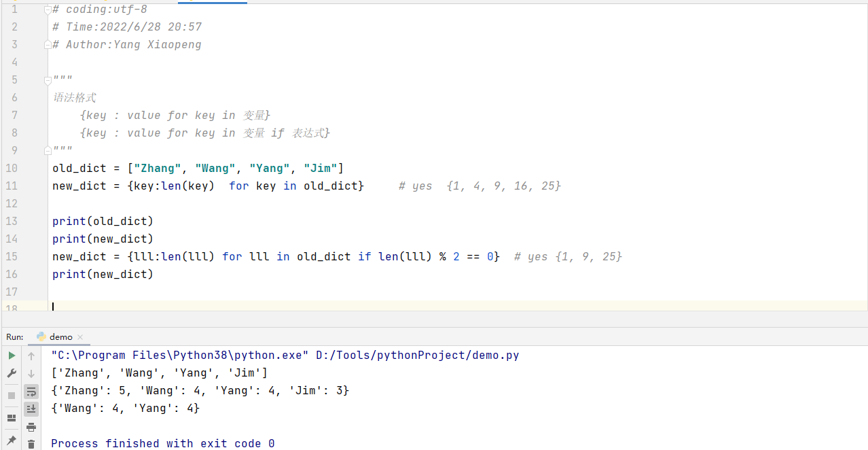Click the docstring line ending with "if 表达式}"
The height and width of the screenshot is (450, 868).
point(204,133)
